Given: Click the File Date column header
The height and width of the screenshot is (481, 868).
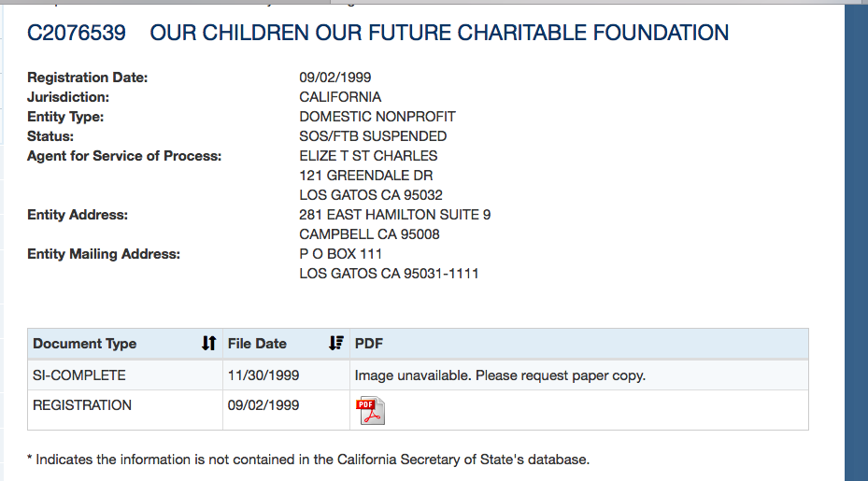Looking at the screenshot, I should pyautogui.click(x=258, y=344).
